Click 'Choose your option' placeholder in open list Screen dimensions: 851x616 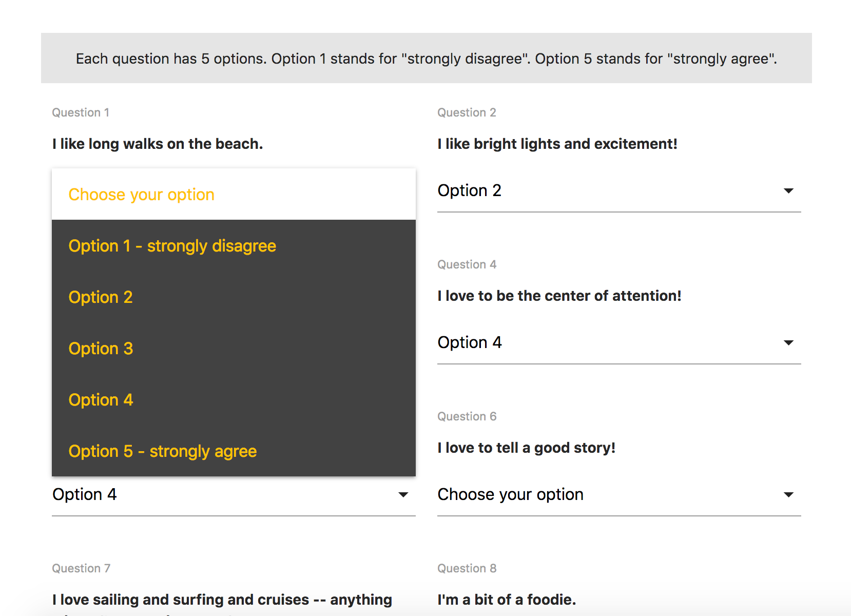[x=141, y=195]
